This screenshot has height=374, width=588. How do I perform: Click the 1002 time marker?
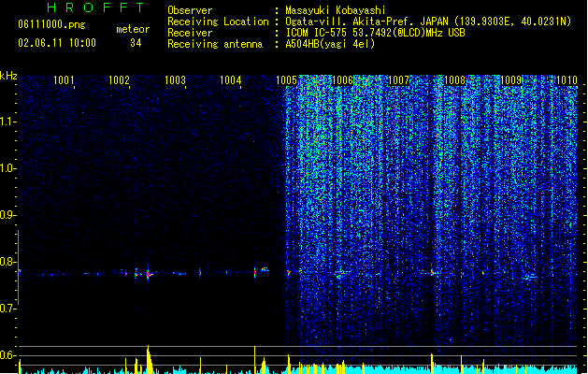tap(119, 80)
